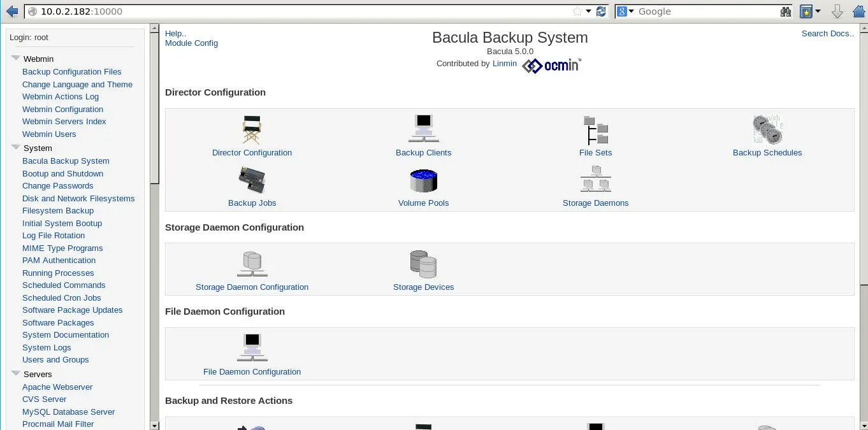This screenshot has width=868, height=430.
Task: Open the Storage Daemon Configuration icon
Action: pyautogui.click(x=252, y=264)
